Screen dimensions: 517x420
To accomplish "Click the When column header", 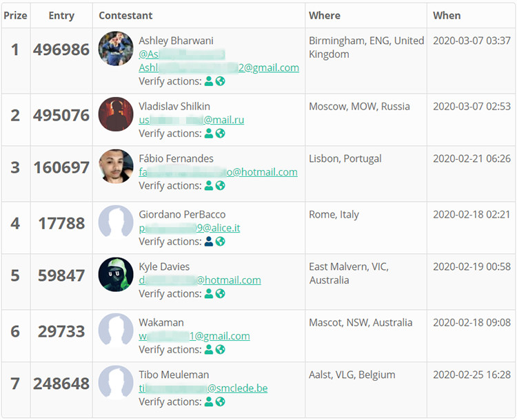I will [447, 15].
